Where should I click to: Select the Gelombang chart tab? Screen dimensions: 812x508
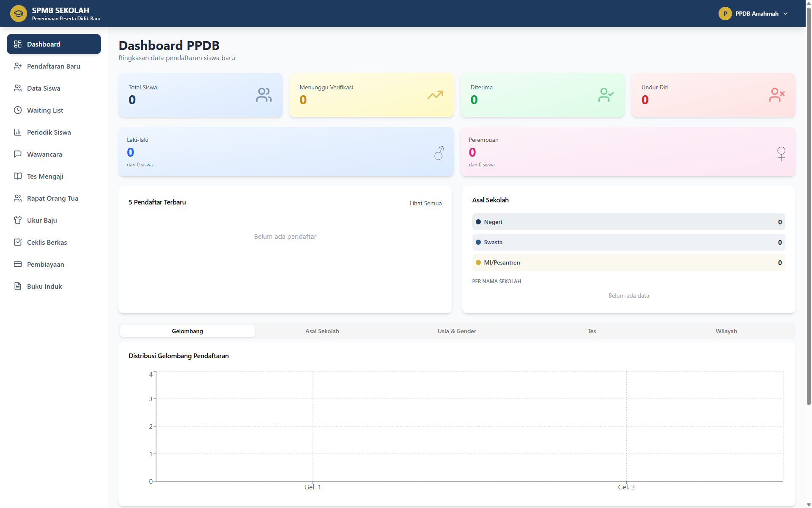(187, 331)
